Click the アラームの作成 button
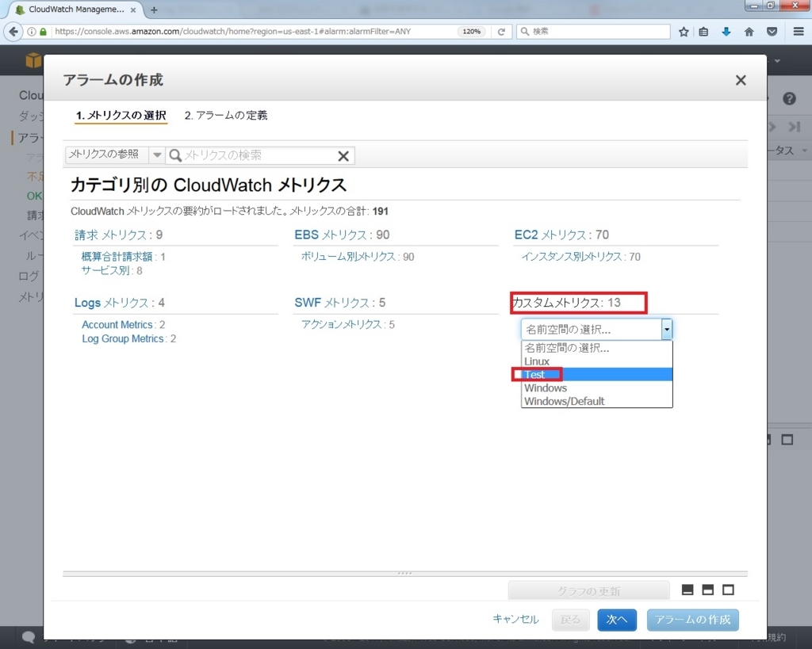 [x=692, y=620]
